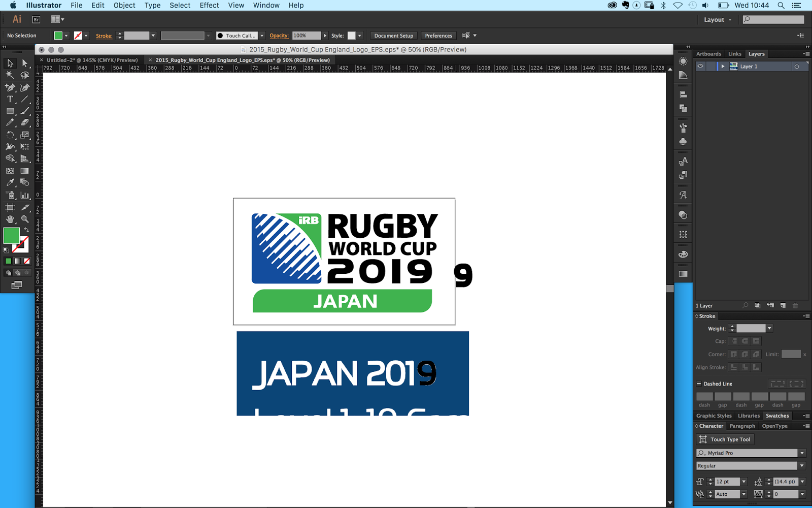Select the Pen tool
812x508 pixels.
(10, 87)
